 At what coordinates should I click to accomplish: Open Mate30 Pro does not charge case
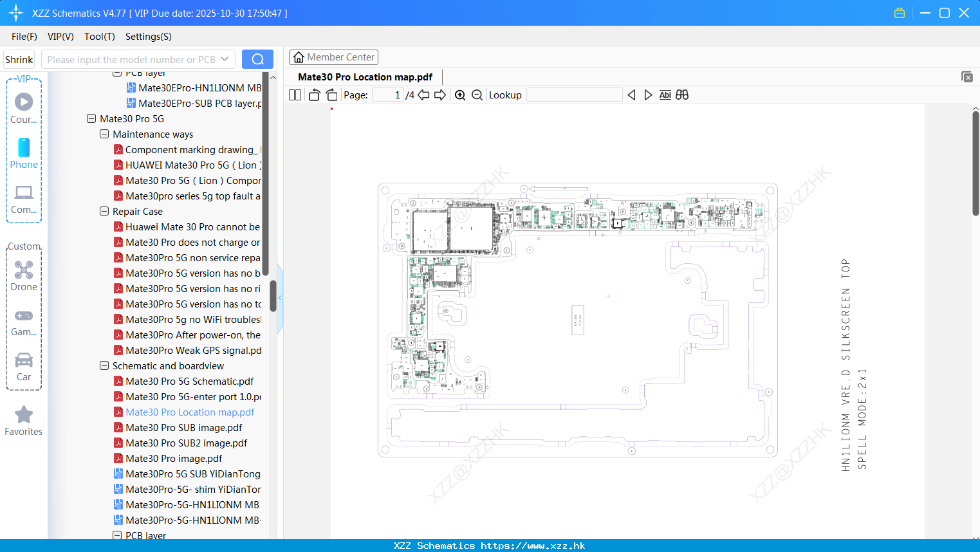[x=187, y=242]
